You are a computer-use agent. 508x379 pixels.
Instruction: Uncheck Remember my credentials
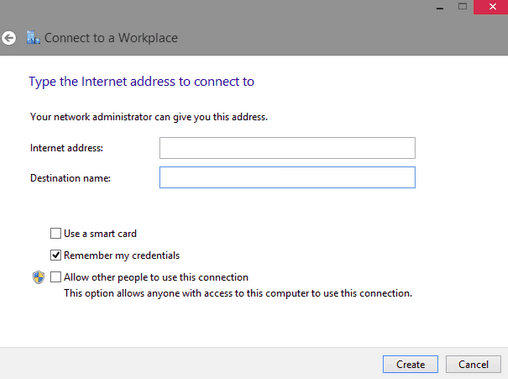pos(55,255)
